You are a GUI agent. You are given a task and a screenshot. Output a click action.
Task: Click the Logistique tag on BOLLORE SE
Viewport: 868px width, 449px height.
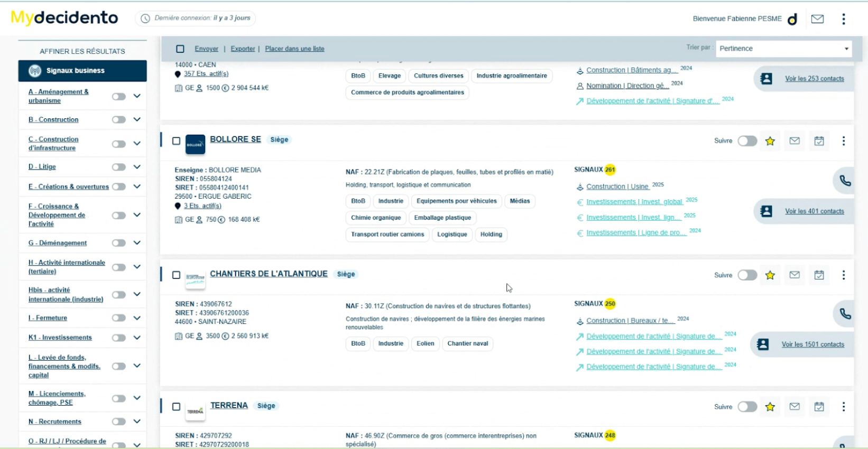452,235
